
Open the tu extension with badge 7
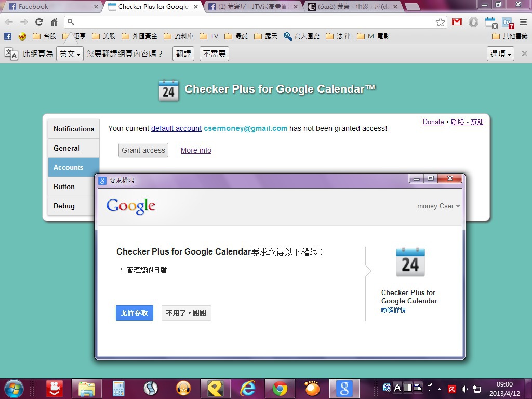pos(508,22)
